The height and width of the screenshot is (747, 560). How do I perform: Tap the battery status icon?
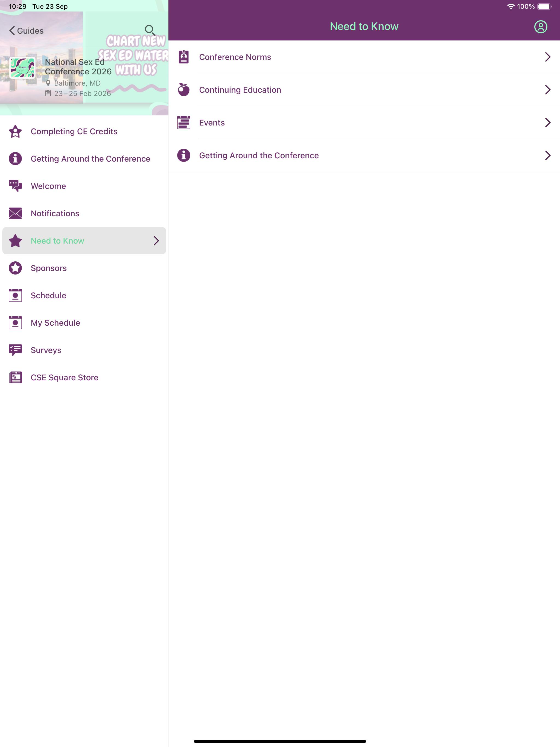pyautogui.click(x=544, y=6)
